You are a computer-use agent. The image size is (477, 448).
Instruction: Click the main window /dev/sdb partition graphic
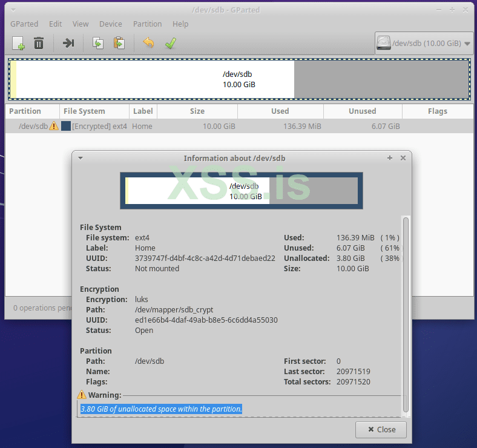point(240,79)
